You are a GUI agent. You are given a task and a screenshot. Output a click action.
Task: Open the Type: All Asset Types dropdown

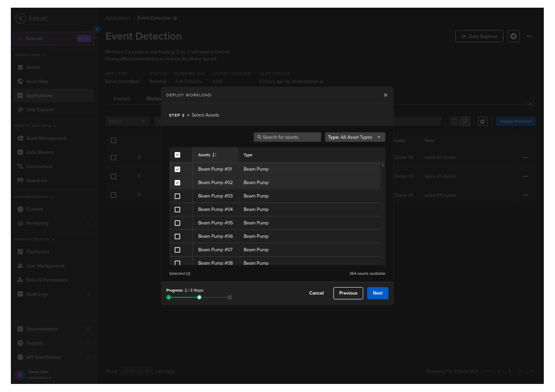click(355, 137)
